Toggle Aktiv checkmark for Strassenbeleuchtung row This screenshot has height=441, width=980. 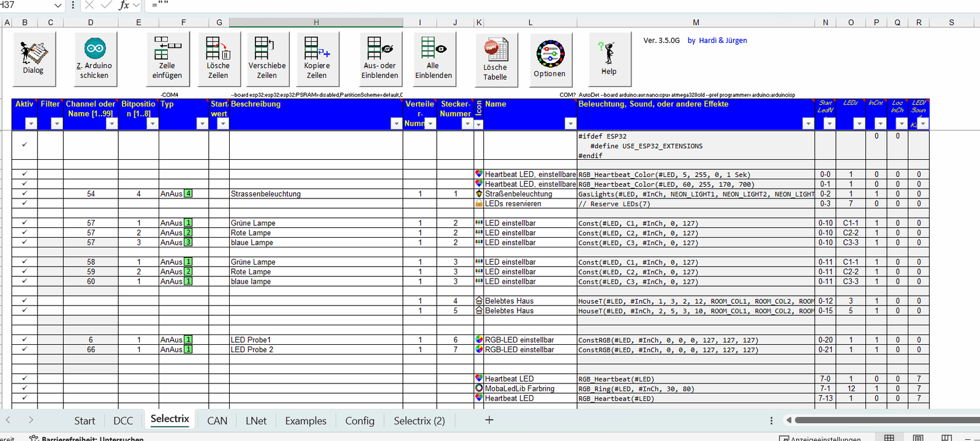[x=24, y=194]
